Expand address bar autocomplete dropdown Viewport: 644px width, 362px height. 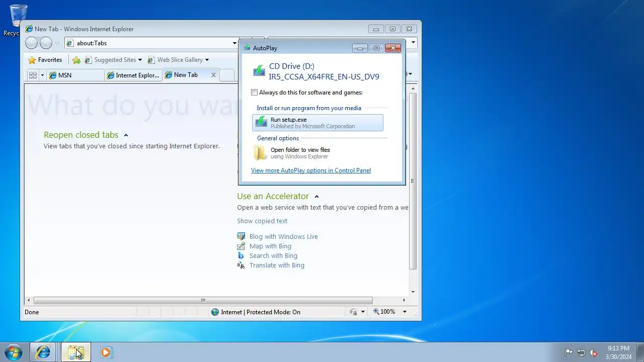234,43
